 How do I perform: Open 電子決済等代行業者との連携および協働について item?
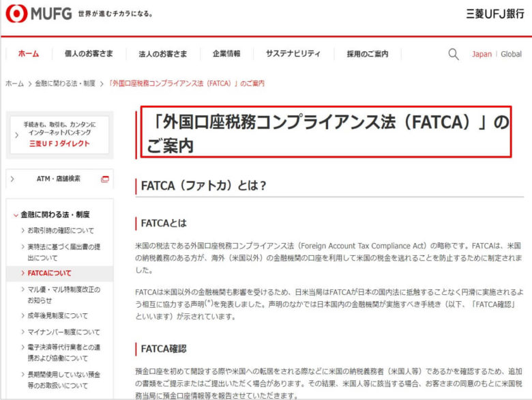[x=64, y=352]
